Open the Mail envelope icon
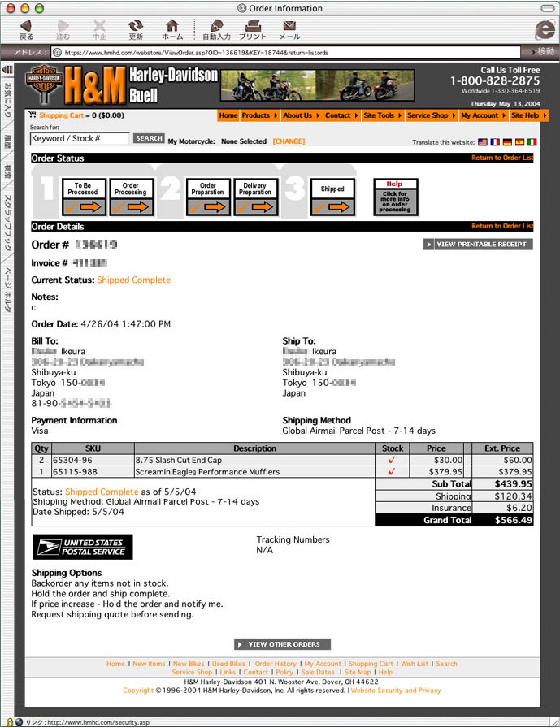The image size is (560, 728). click(x=289, y=26)
